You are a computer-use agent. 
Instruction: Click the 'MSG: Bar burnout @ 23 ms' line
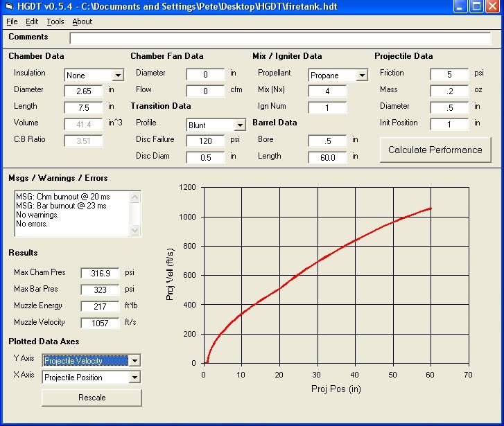(x=61, y=206)
